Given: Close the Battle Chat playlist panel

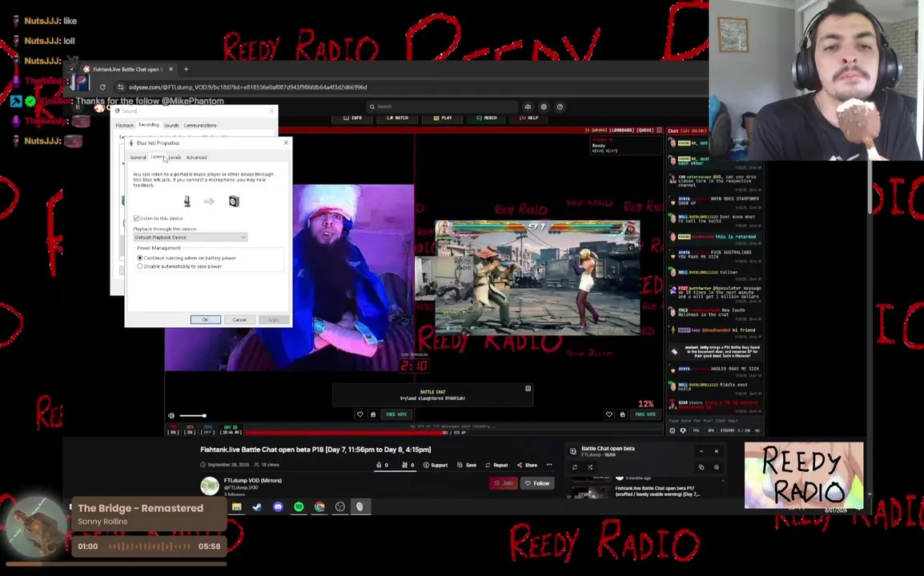Looking at the screenshot, I should (717, 451).
